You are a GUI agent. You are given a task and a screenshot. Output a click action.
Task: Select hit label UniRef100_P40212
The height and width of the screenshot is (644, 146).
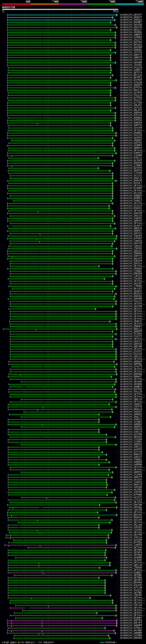(x=131, y=590)
